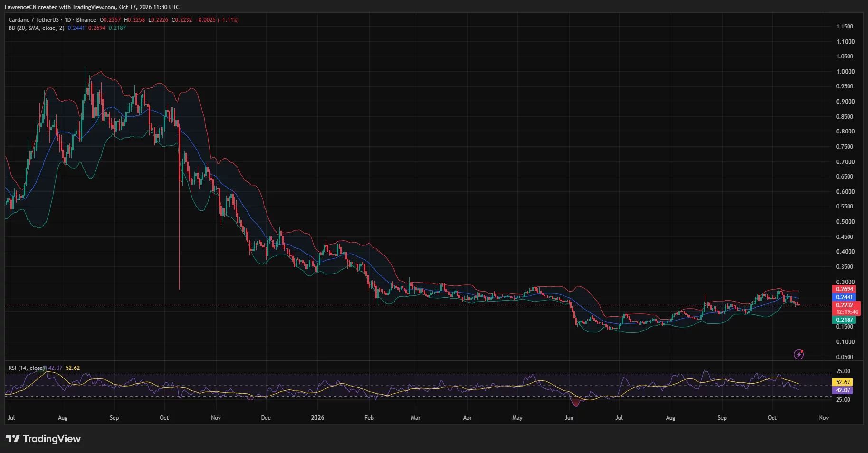Click the Jun label on time axis
868x453 pixels.
pyautogui.click(x=569, y=418)
